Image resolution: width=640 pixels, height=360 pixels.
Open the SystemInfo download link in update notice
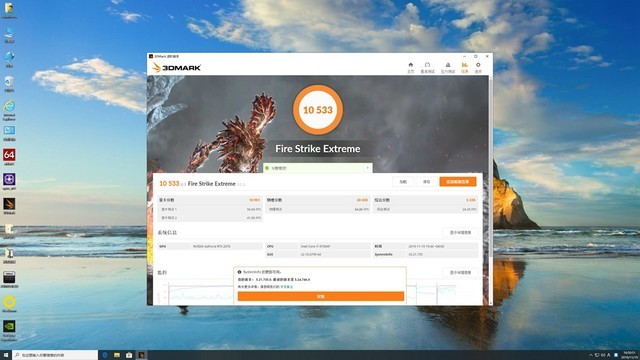click(287, 287)
